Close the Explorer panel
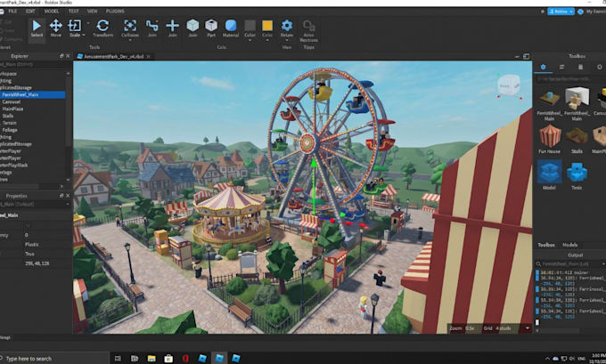The image size is (606, 364). coord(68,56)
